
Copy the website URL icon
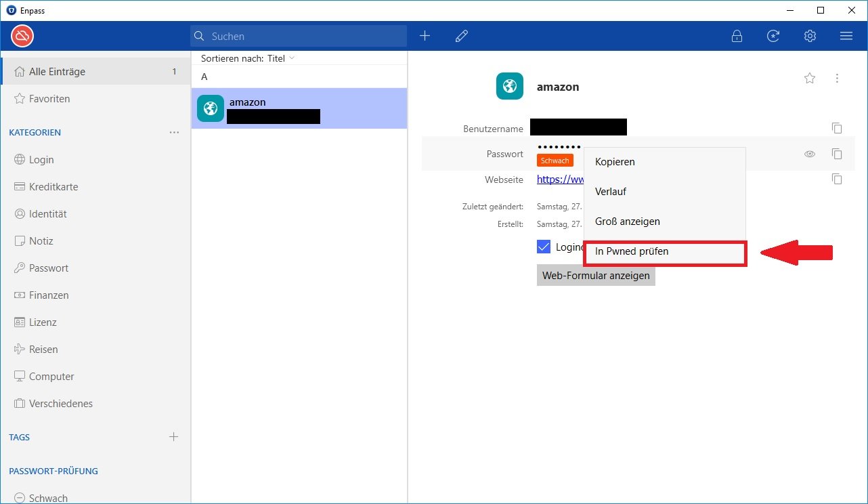pyautogui.click(x=837, y=180)
